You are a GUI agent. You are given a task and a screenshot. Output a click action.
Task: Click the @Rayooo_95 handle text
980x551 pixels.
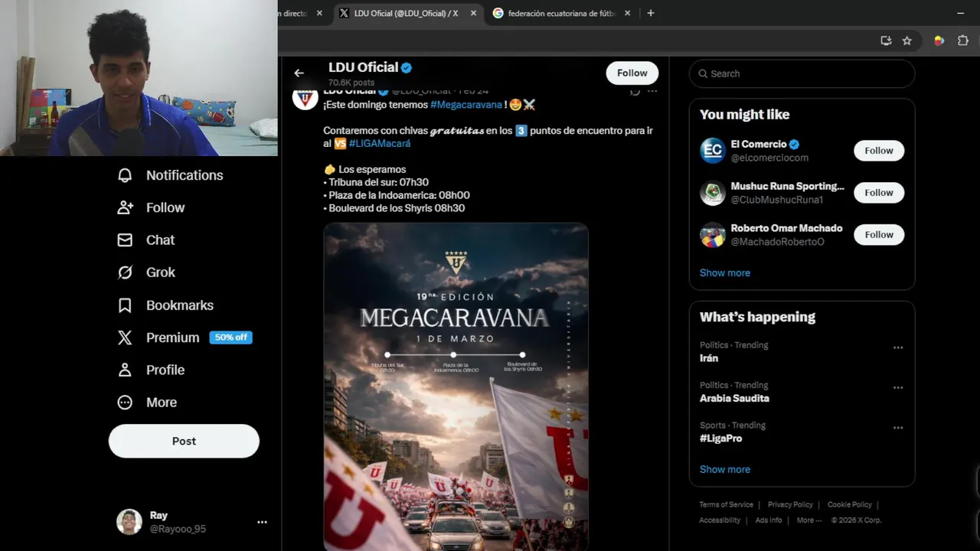(178, 529)
